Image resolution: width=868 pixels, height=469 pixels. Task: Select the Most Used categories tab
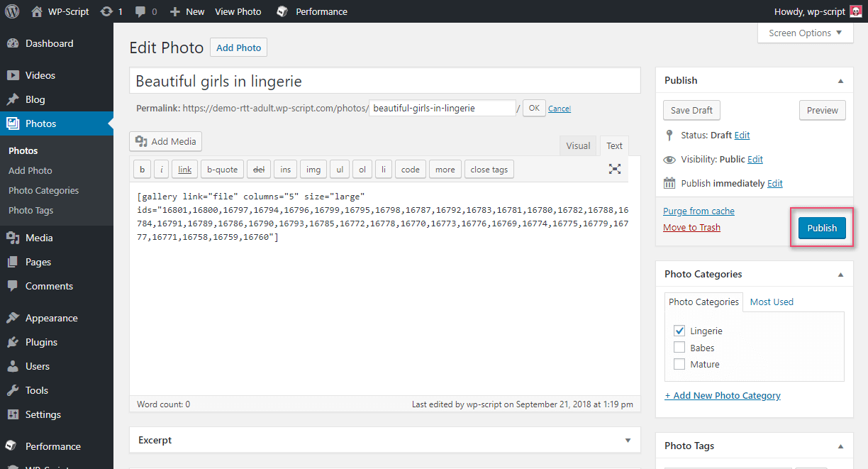coord(772,302)
